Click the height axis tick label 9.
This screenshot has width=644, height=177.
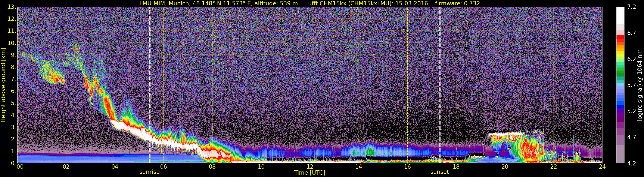click(13, 55)
